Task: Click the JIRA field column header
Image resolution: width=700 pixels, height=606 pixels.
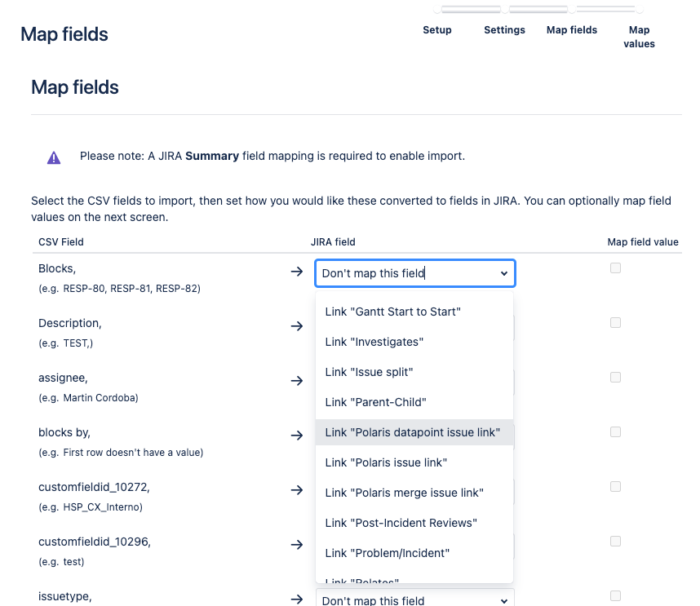Action: point(333,242)
